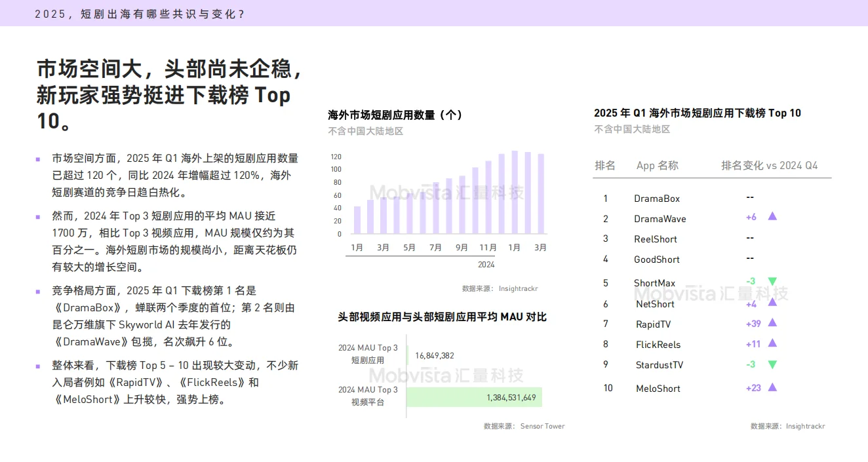Select the App 名称 column header
This screenshot has width=868, height=462.
(x=658, y=165)
